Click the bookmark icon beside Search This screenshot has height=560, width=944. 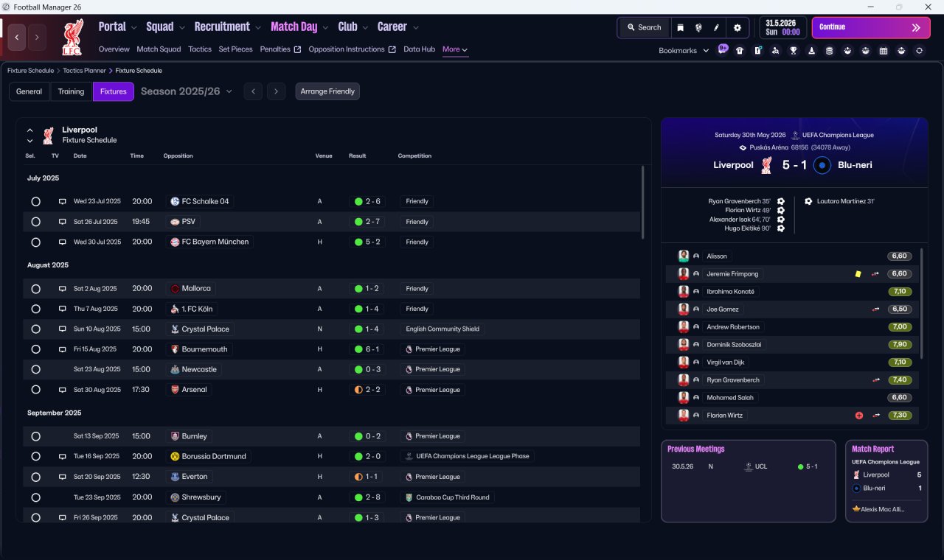(680, 27)
